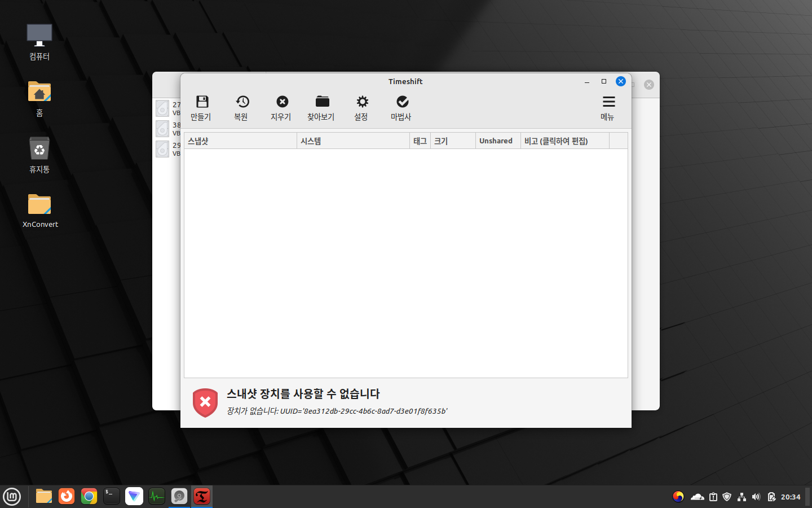This screenshot has width=812, height=508.
Task: Click the Unshared column header
Action: [498, 141]
